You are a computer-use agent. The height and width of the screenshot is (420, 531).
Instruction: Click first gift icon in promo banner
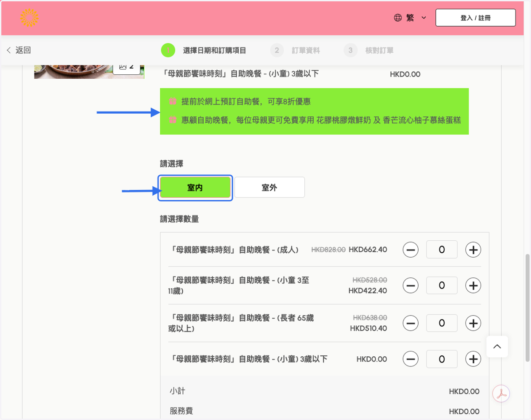tap(173, 102)
